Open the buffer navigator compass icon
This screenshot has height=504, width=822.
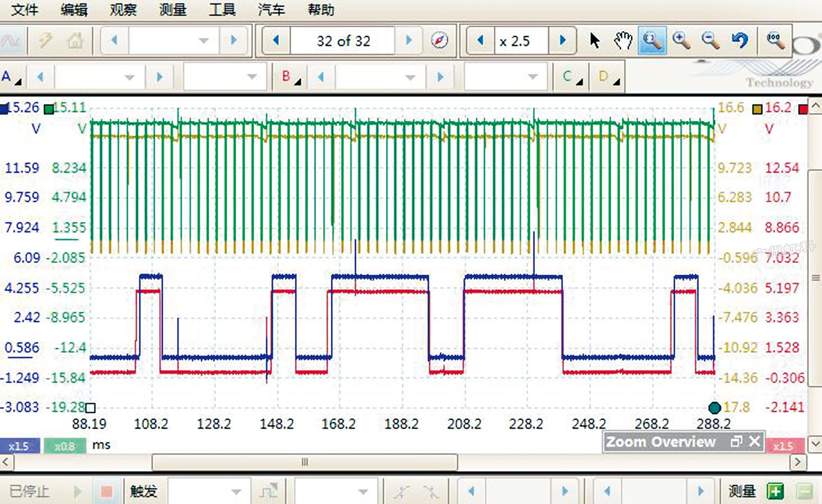(x=439, y=40)
